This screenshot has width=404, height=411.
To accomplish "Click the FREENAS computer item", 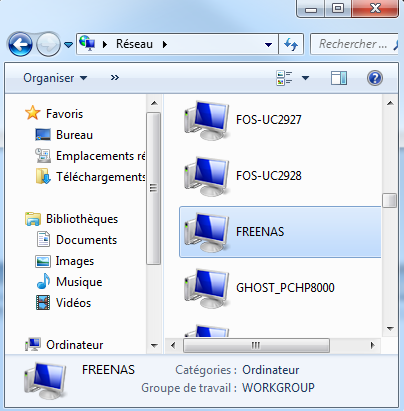I will pos(280,232).
